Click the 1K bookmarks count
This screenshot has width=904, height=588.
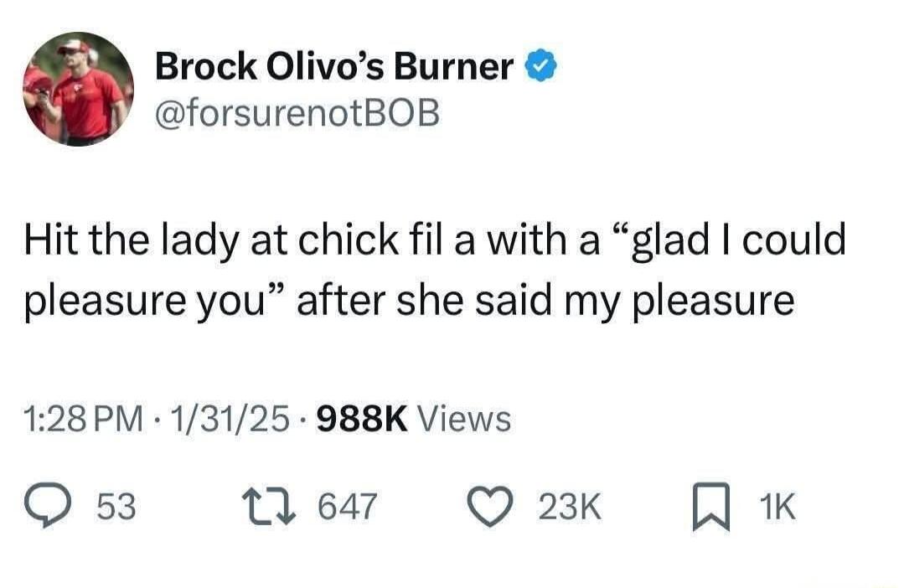click(777, 507)
